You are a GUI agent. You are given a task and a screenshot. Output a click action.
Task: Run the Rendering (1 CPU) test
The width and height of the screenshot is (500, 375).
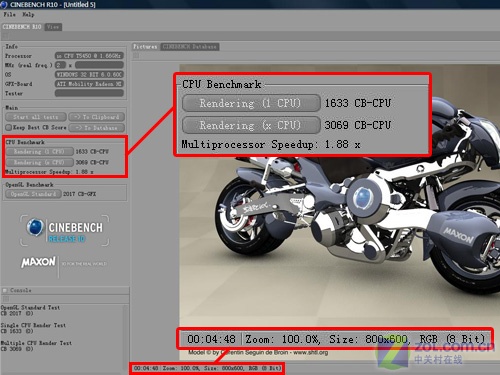click(39, 152)
